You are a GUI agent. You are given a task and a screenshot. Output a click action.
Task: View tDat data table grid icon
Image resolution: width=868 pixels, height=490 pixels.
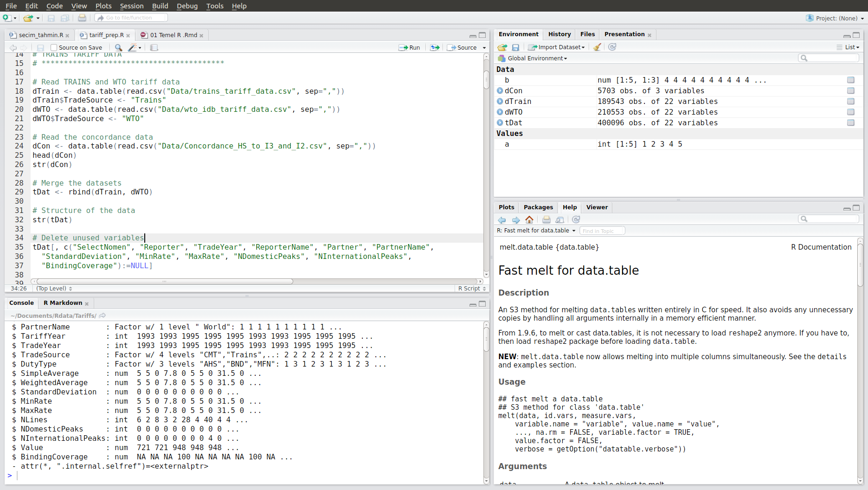pyautogui.click(x=850, y=123)
